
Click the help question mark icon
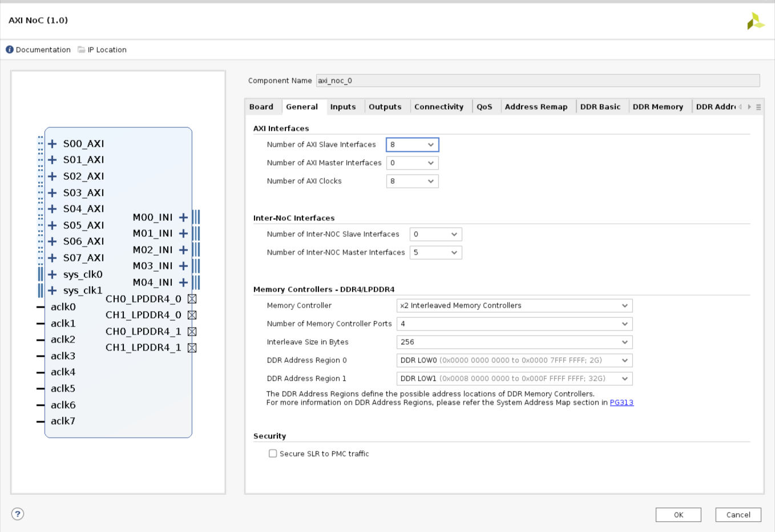(x=18, y=514)
